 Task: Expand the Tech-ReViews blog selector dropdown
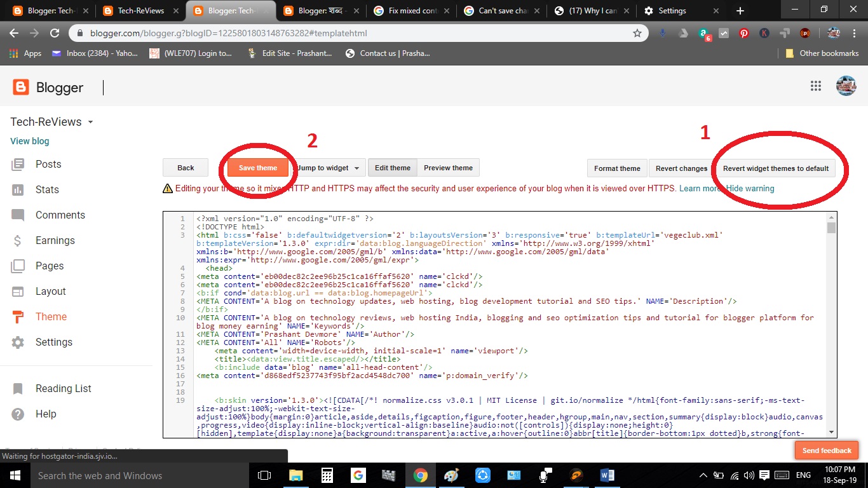90,122
